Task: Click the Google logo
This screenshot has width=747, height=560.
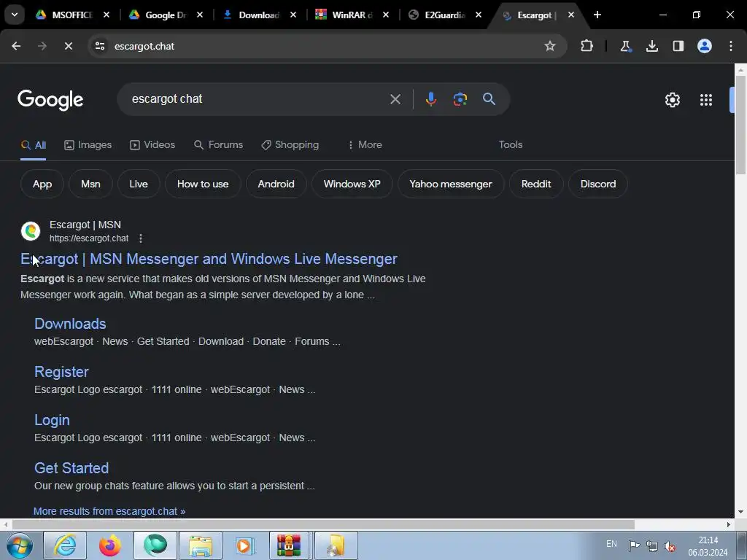Action: [x=50, y=100]
